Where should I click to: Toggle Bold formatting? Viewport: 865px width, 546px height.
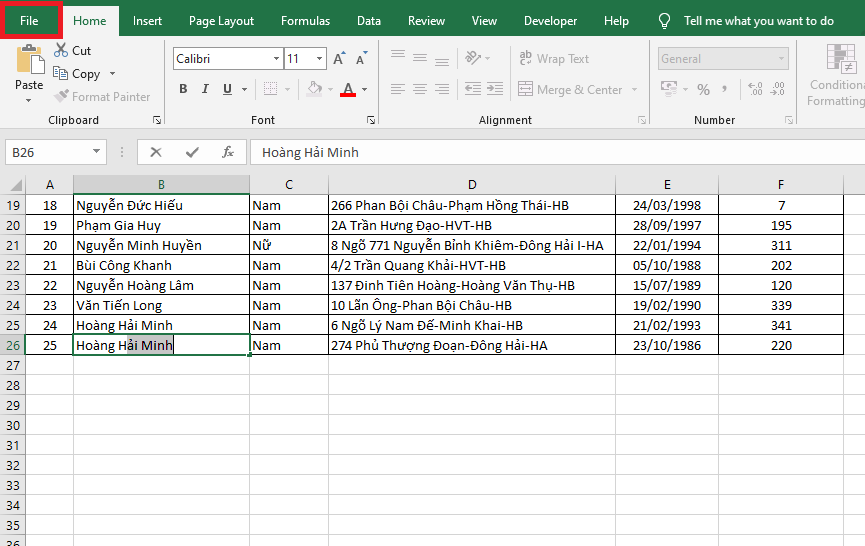click(x=183, y=89)
